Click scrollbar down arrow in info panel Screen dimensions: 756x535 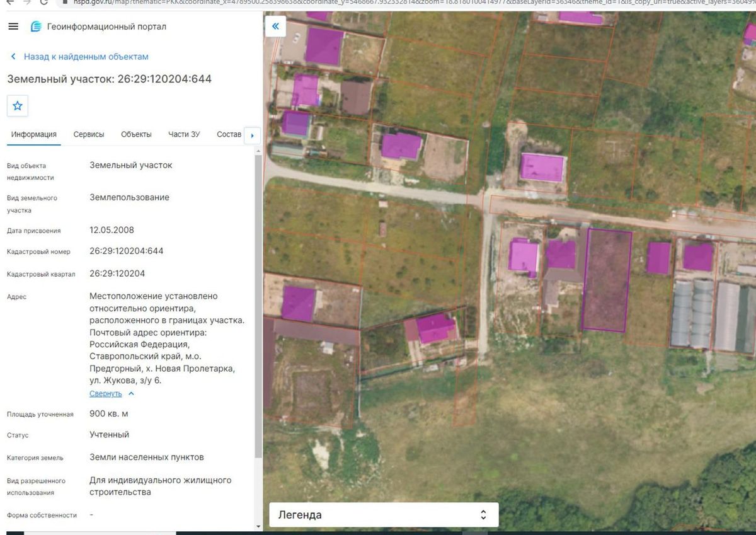point(258,526)
